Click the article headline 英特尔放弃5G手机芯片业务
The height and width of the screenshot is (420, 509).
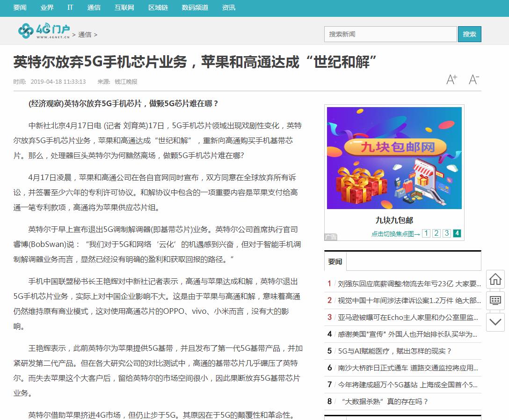[195, 62]
